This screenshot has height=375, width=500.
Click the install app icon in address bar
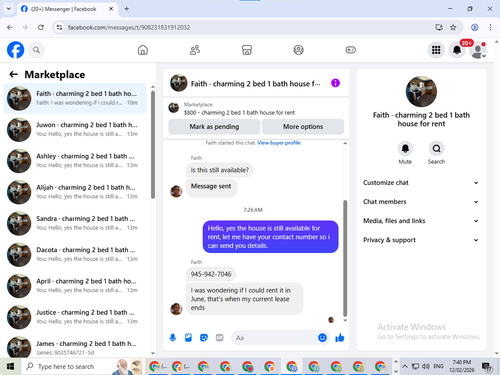pyautogui.click(x=439, y=27)
